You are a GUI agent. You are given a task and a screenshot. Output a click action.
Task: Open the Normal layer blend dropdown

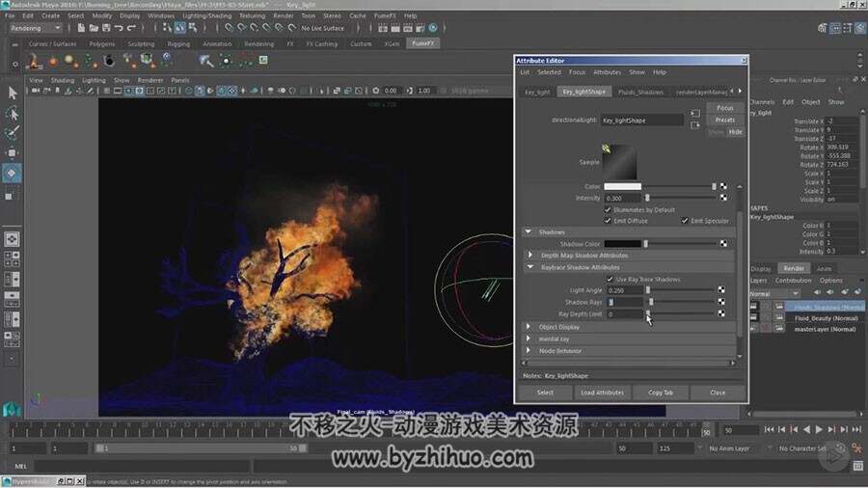[x=774, y=293]
